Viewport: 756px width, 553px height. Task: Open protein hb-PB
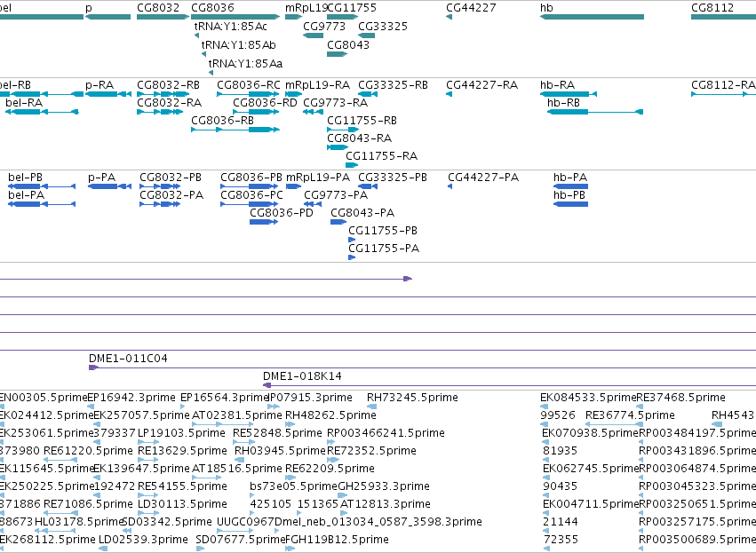(571, 204)
